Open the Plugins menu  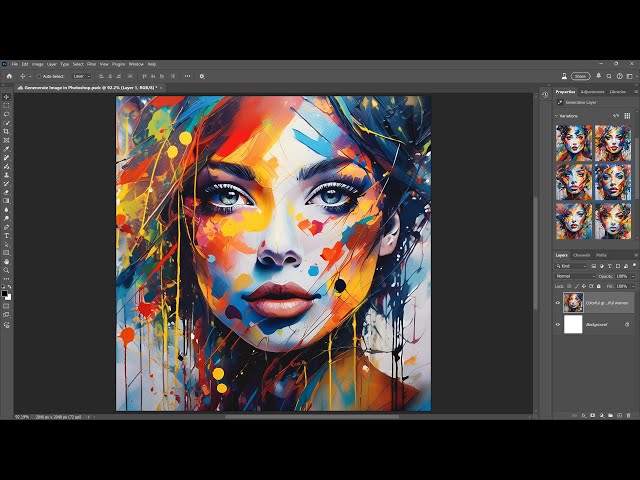(118, 64)
